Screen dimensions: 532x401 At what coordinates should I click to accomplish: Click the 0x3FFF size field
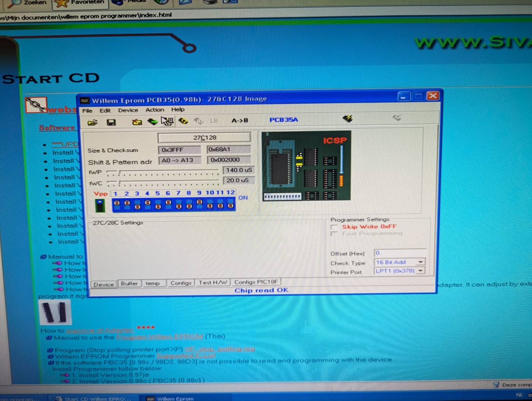[179, 150]
